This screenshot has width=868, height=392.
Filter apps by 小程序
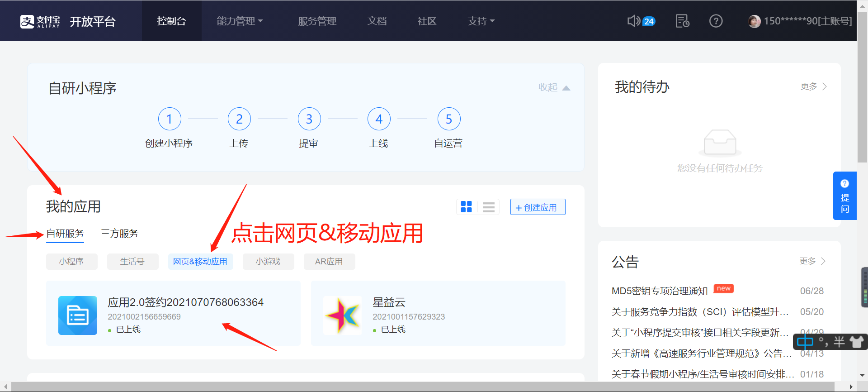click(x=71, y=262)
